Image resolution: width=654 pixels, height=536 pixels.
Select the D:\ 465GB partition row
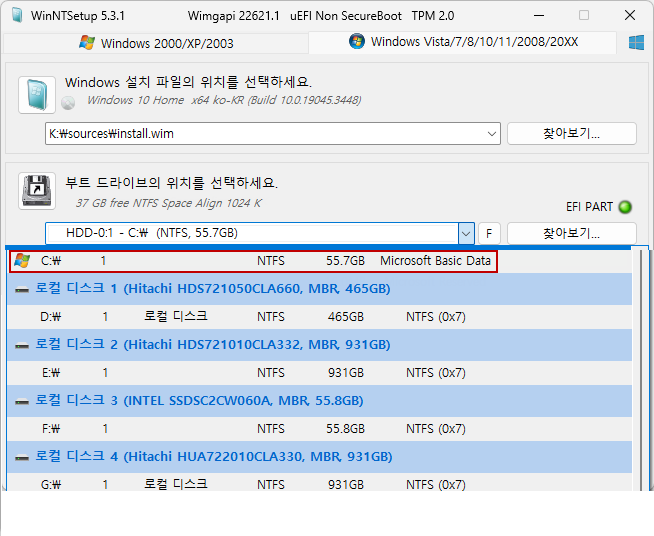(x=319, y=317)
